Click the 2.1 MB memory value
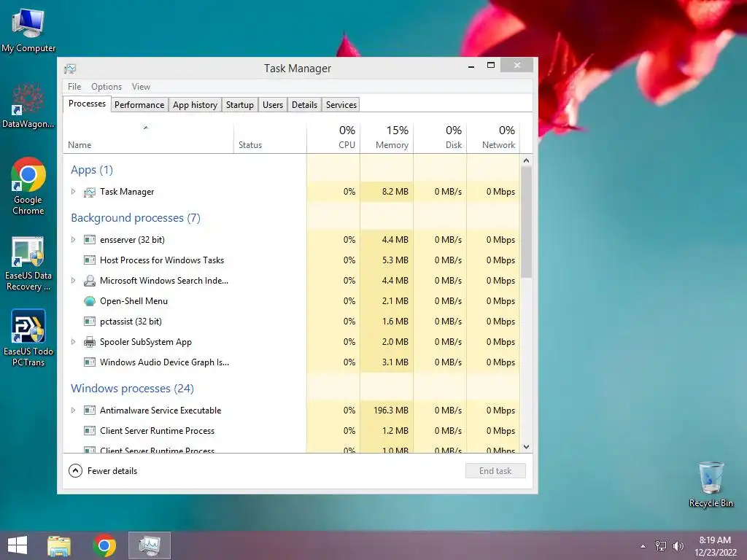 click(x=395, y=301)
